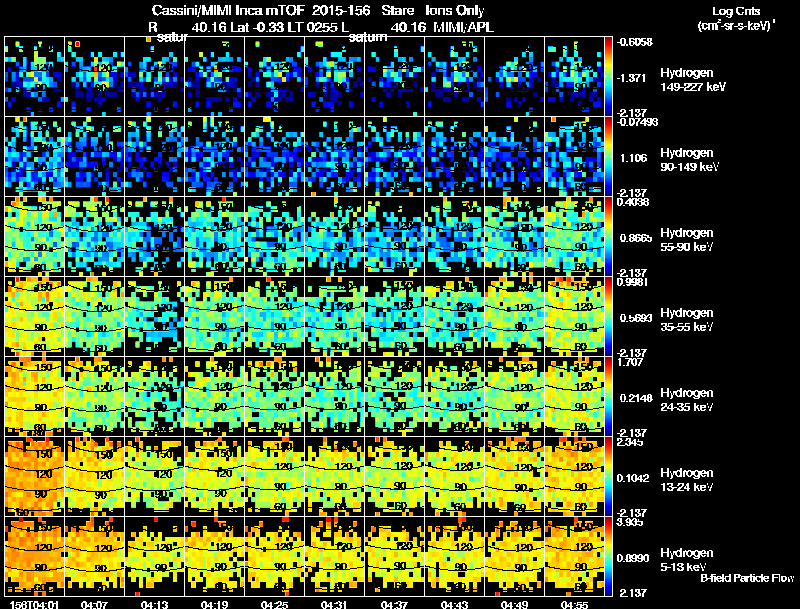This screenshot has width=800, height=609.
Task: Select the 55-90 keV panel at 04:43
Action: click(x=455, y=237)
